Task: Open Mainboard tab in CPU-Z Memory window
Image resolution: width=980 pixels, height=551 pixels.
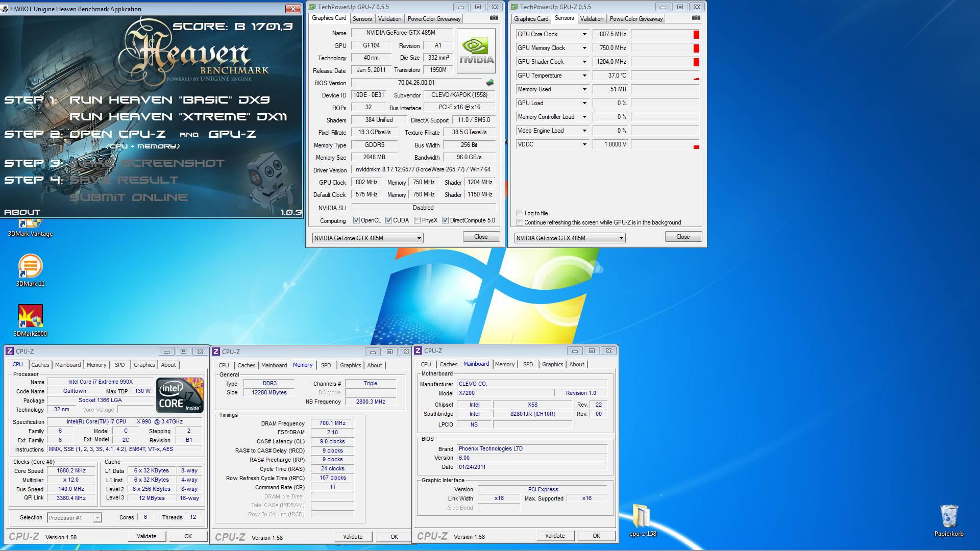Action: [274, 365]
